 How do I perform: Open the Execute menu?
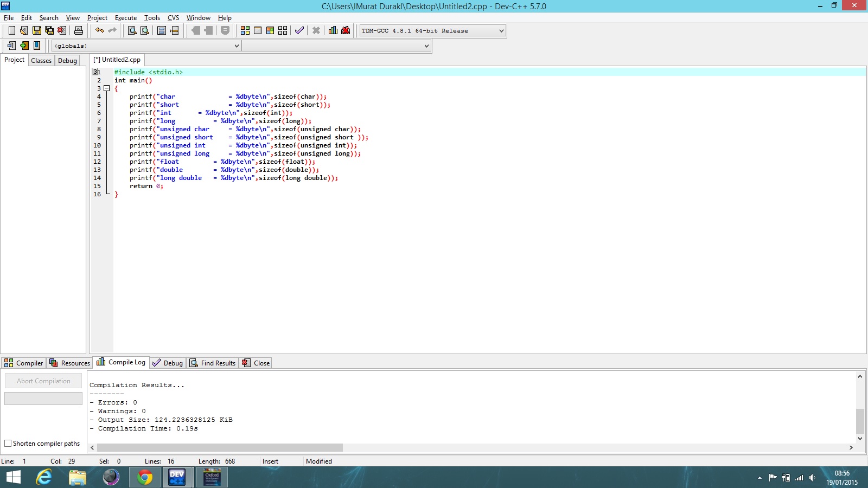(x=126, y=18)
